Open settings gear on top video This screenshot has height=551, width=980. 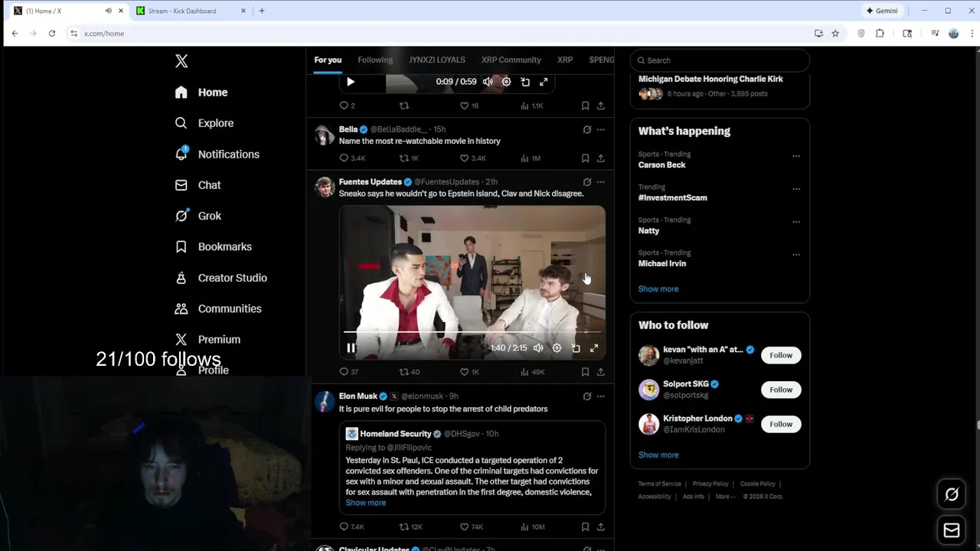pyautogui.click(x=506, y=82)
